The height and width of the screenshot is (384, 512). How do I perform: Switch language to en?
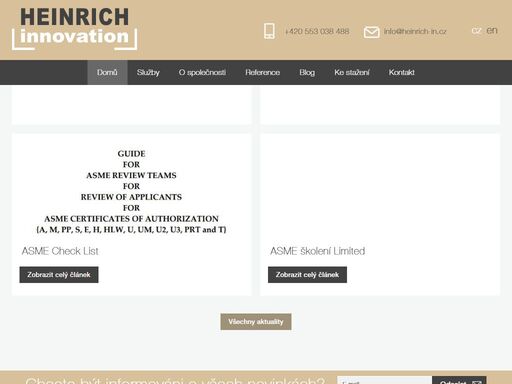(492, 30)
